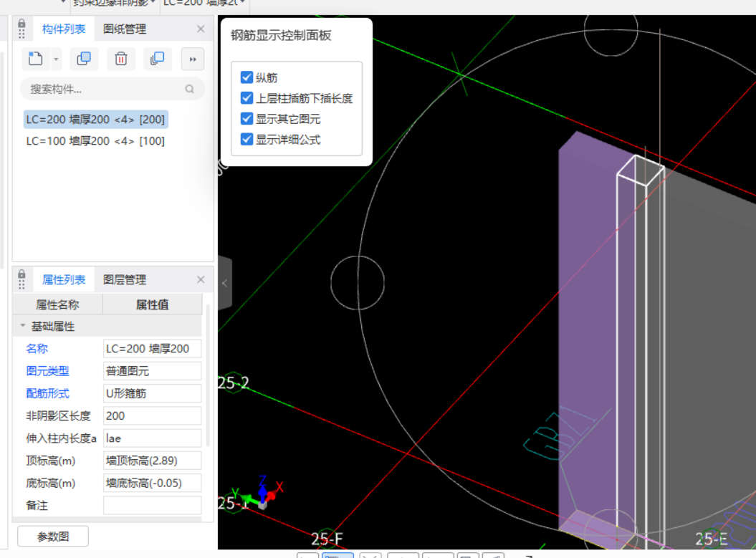
Task: Uncheck the 显示其它图元 checkbox
Action: point(247,118)
